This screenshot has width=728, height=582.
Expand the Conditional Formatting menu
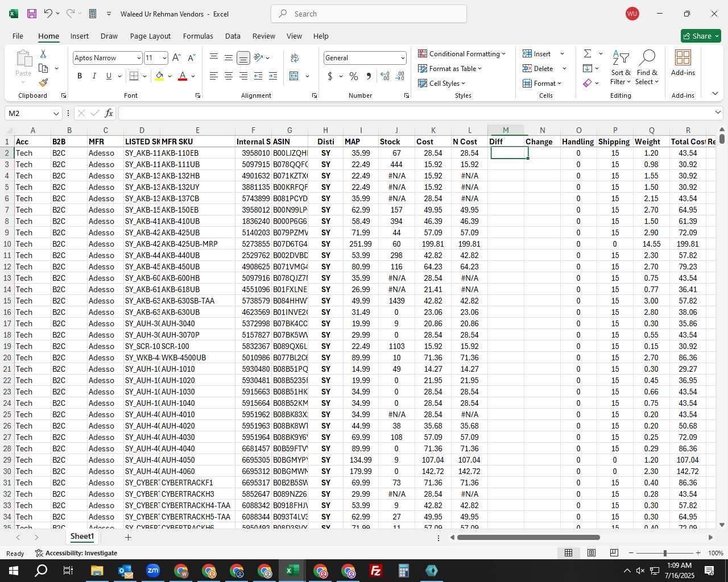pyautogui.click(x=462, y=53)
